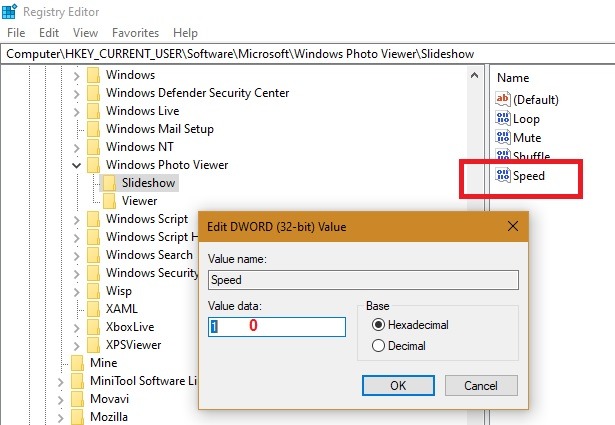This screenshot has height=425, width=615.
Task: Close the Edit DWORD dialog
Action: 513,226
